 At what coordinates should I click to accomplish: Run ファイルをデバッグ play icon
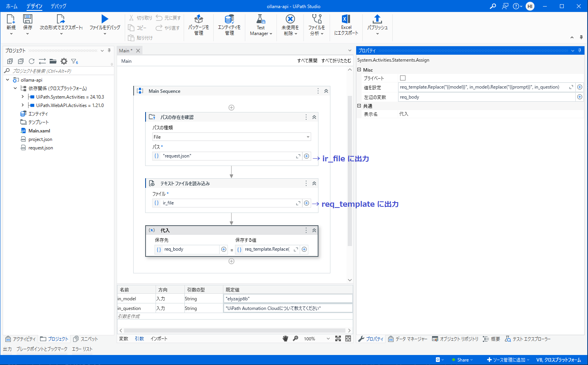(105, 19)
